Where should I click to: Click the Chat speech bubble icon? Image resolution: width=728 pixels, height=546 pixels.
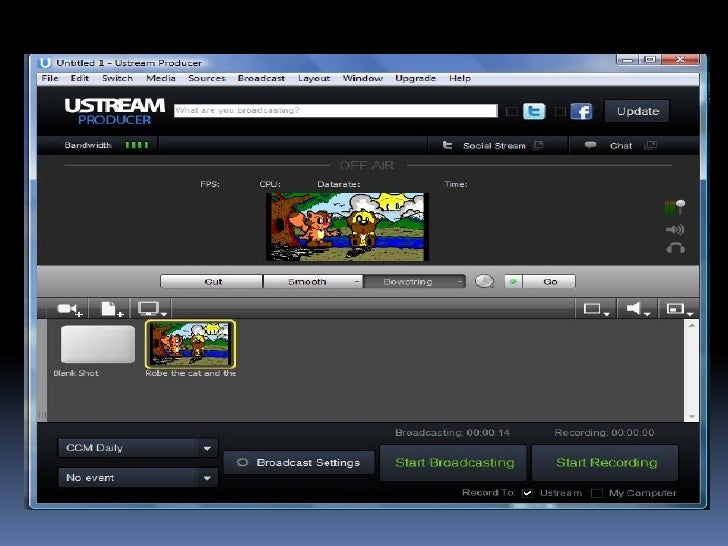click(x=590, y=145)
